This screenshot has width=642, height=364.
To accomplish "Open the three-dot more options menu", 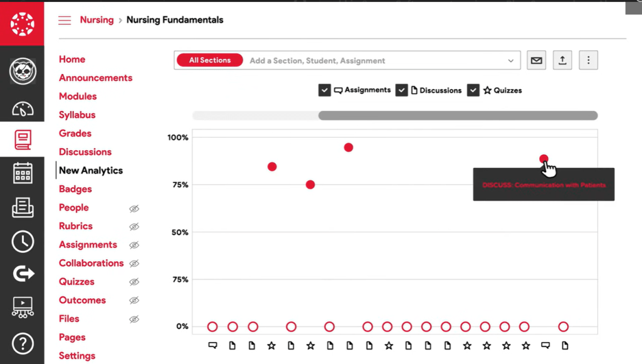I will (588, 60).
